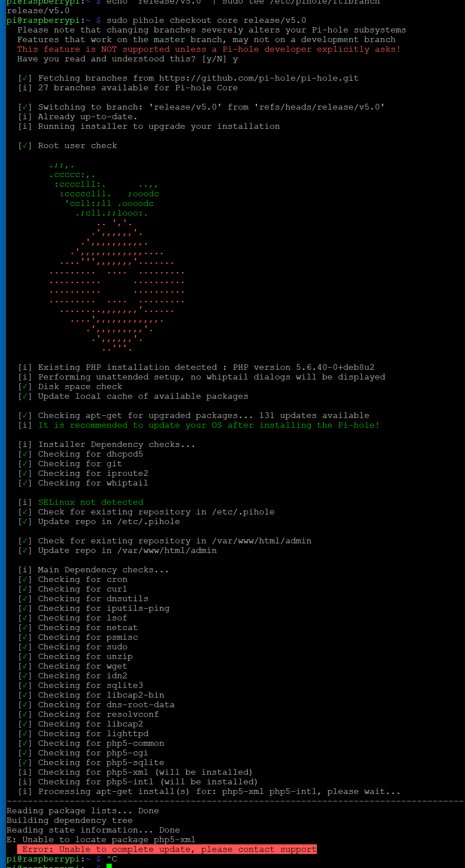The height and width of the screenshot is (868, 465).
Task: Click 'Checking for iproute2' line
Action: click(x=83, y=473)
